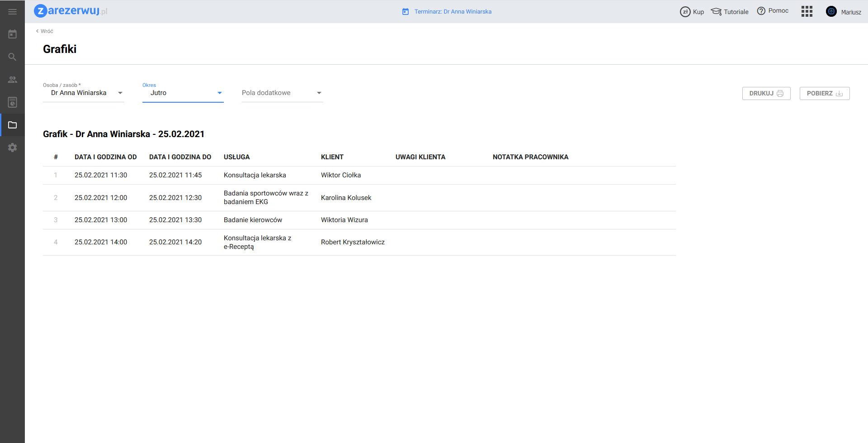This screenshot has width=868, height=443.
Task: Select the folder icon in sidebar
Action: coord(12,125)
